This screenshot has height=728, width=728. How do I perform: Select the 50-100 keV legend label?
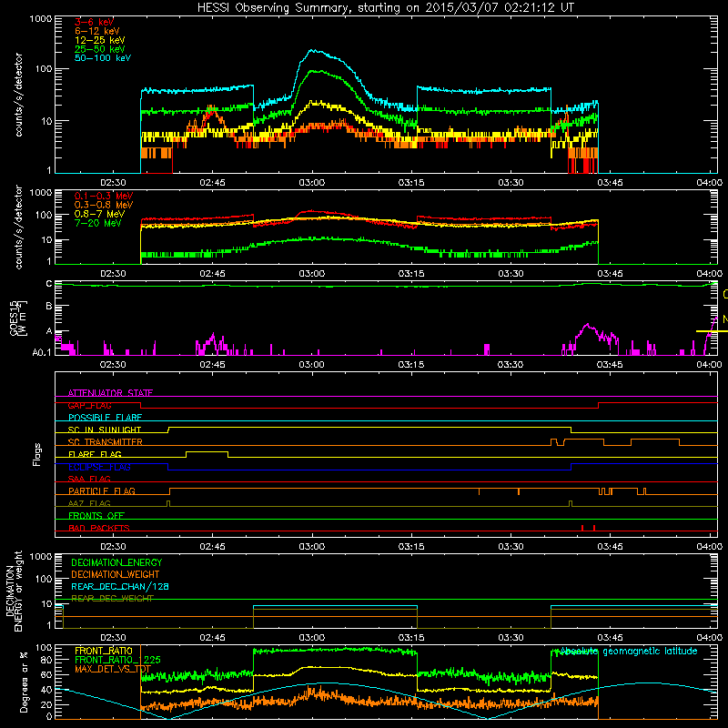pos(103,58)
